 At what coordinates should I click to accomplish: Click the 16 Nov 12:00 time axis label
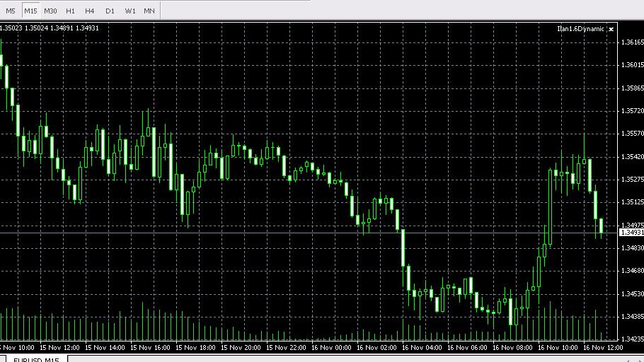tap(603, 348)
